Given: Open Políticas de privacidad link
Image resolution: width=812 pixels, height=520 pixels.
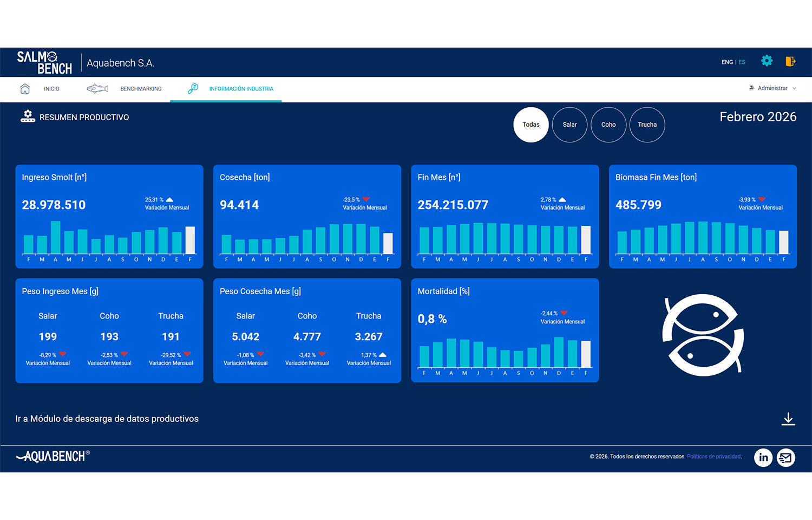Looking at the screenshot, I should point(714,457).
